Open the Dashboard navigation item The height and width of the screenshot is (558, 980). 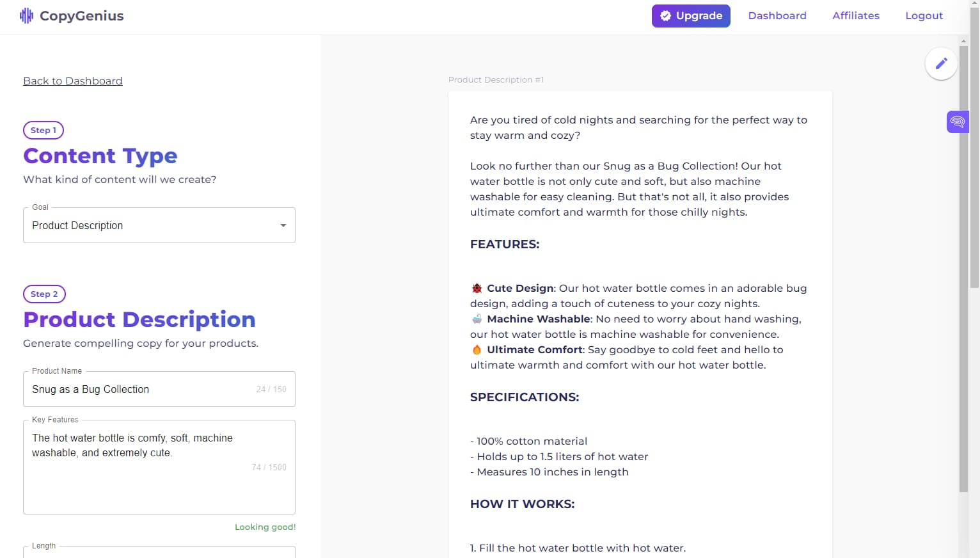click(x=777, y=15)
